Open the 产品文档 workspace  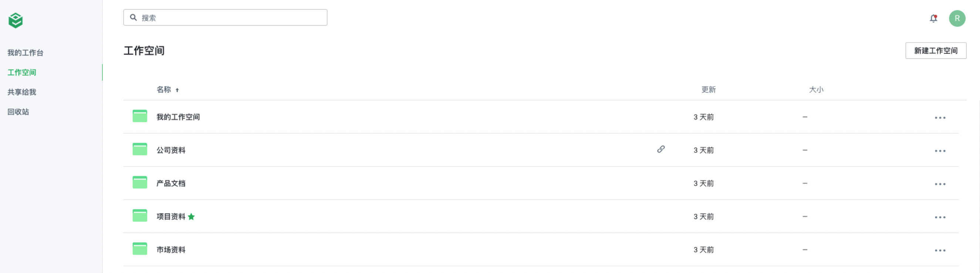tap(171, 183)
